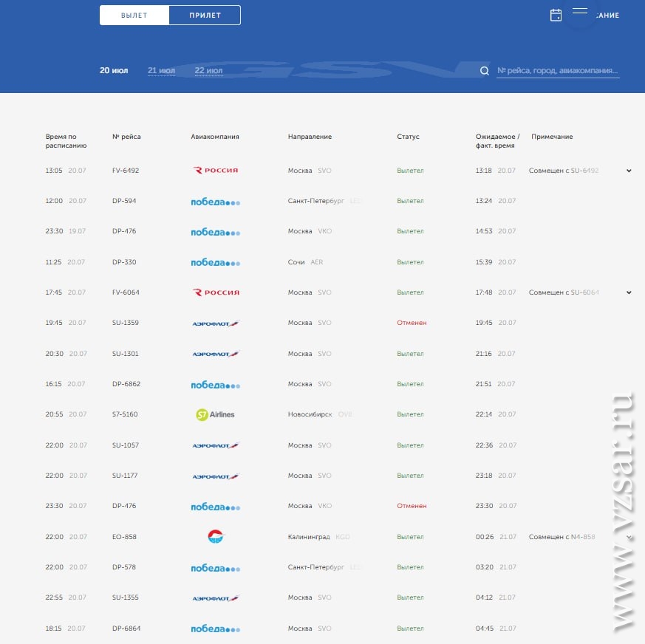Screen dimensions: 645x644
Task: Click Россия logo for flight FV-6492
Action: pyautogui.click(x=216, y=171)
